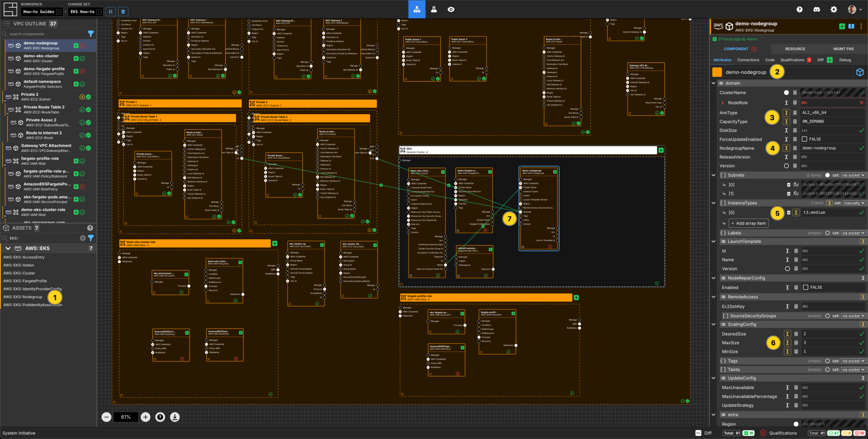Click the green plus icon on the EKS frame
This screenshot has height=439, width=868.
click(661, 150)
